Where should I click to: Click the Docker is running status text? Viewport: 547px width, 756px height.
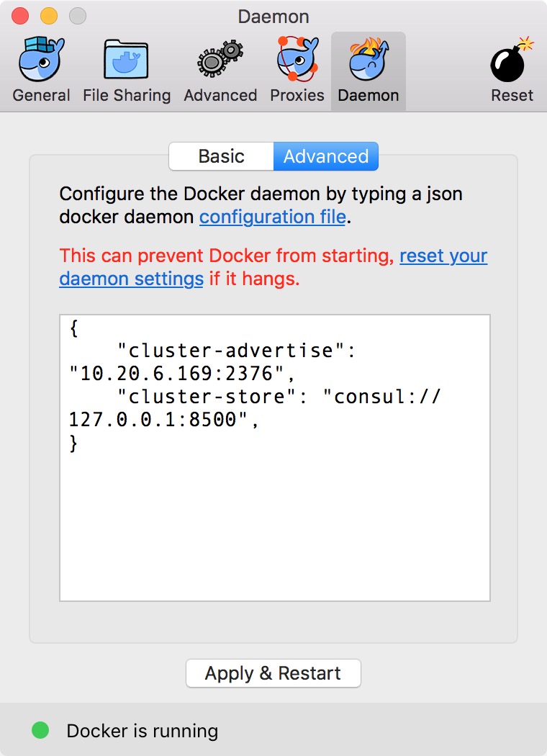coord(143,731)
